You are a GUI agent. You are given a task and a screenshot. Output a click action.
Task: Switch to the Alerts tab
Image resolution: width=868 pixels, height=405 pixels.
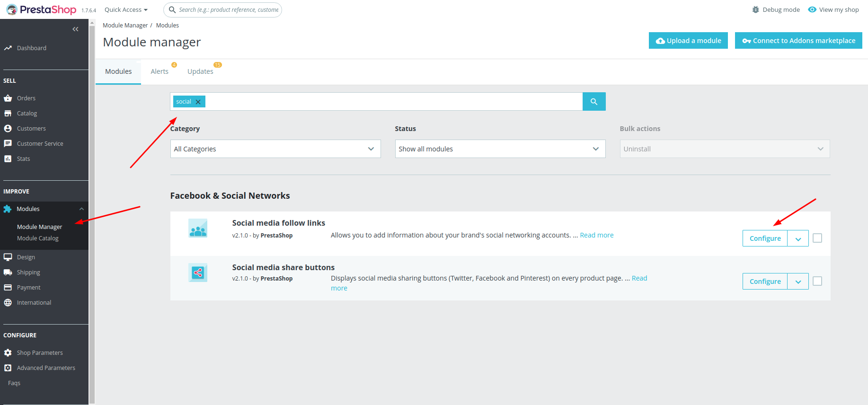pyautogui.click(x=159, y=71)
